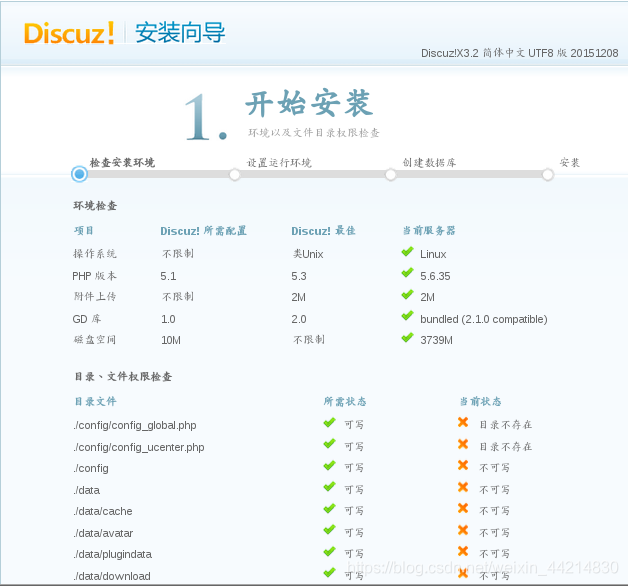Click the 创建数据库 step circle
This screenshot has width=628, height=586.
pos(390,175)
